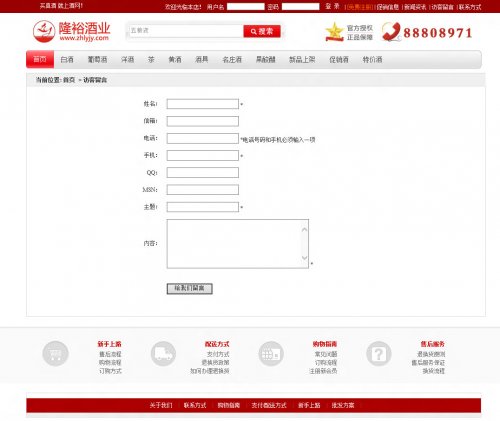
Task: Focus the QQ input field
Action: [203, 172]
